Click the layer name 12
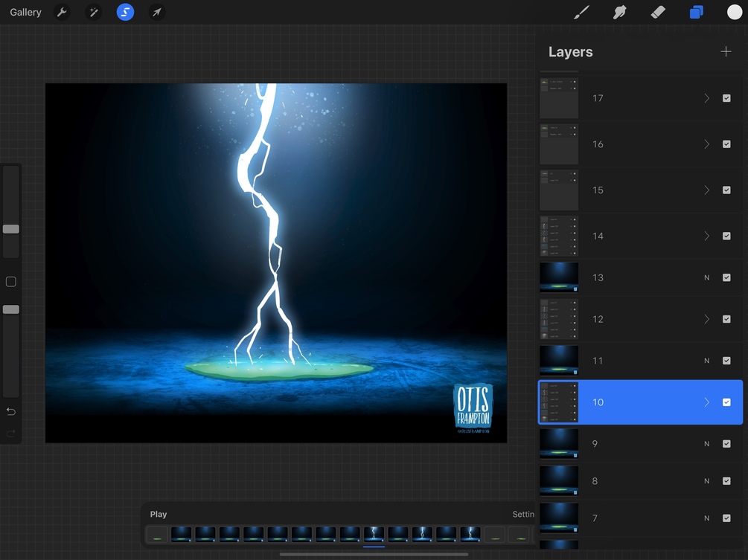Viewport: 748px width, 560px height. (598, 319)
